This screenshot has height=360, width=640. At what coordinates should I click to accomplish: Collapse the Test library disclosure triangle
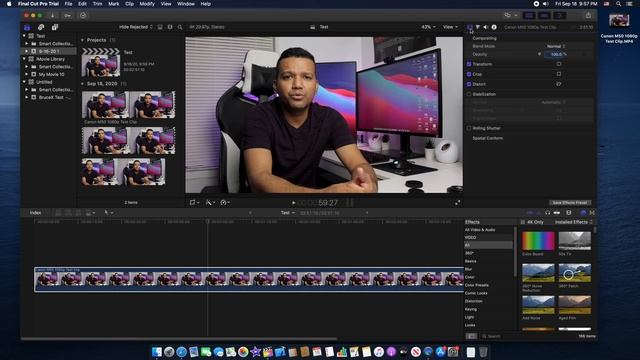pyautogui.click(x=24, y=36)
